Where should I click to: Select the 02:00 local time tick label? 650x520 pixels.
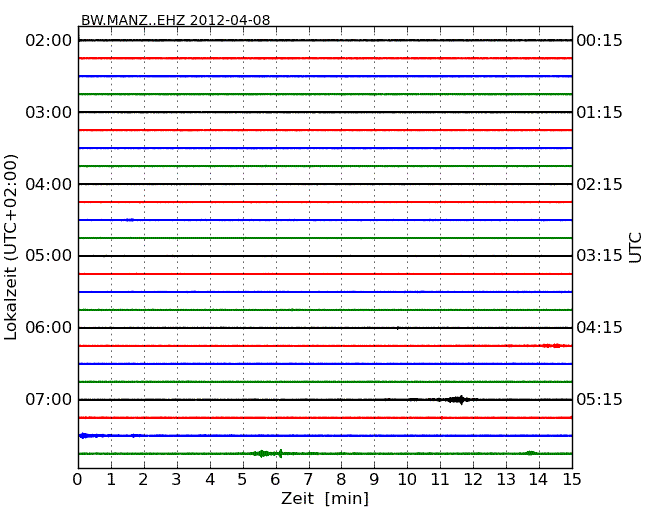pos(49,40)
